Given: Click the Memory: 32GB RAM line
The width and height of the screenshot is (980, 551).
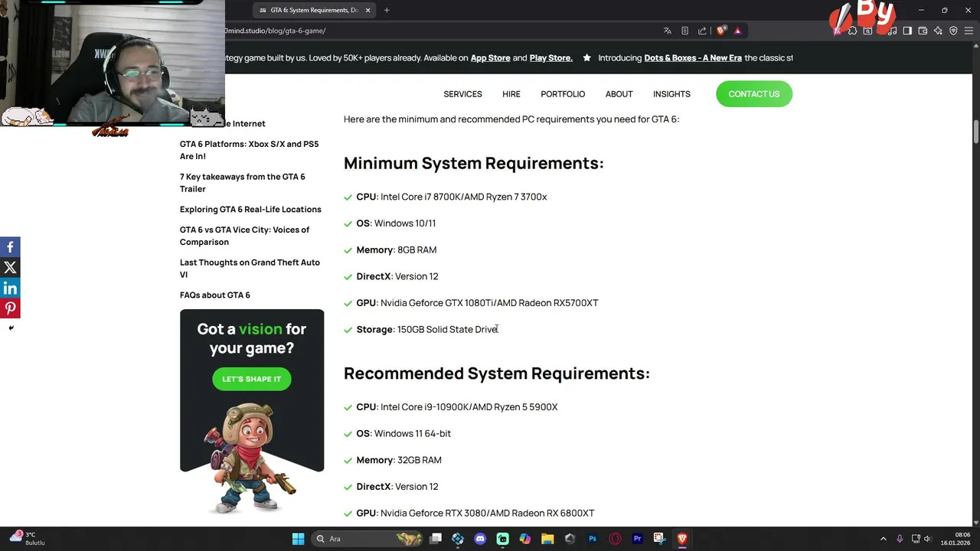Looking at the screenshot, I should point(398,460).
